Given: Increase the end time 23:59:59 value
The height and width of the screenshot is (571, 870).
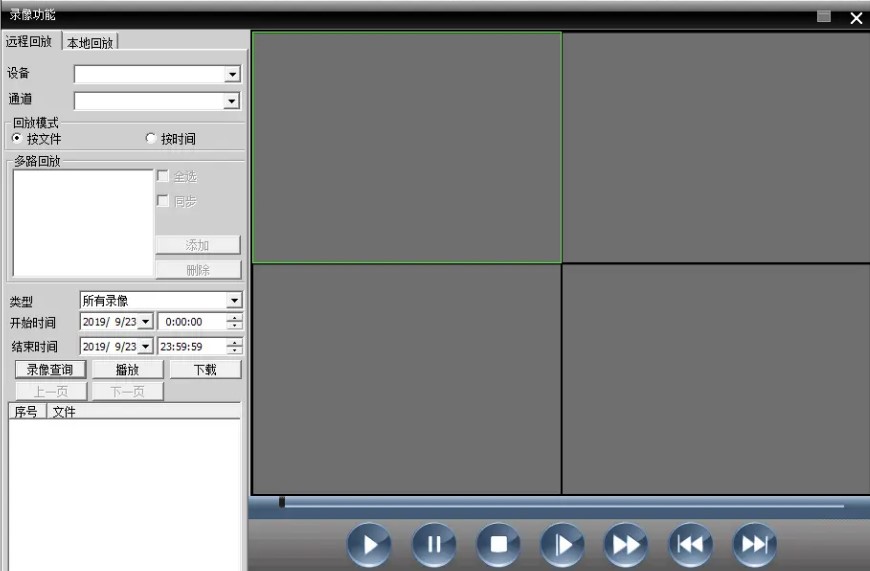Looking at the screenshot, I should click(x=235, y=343).
